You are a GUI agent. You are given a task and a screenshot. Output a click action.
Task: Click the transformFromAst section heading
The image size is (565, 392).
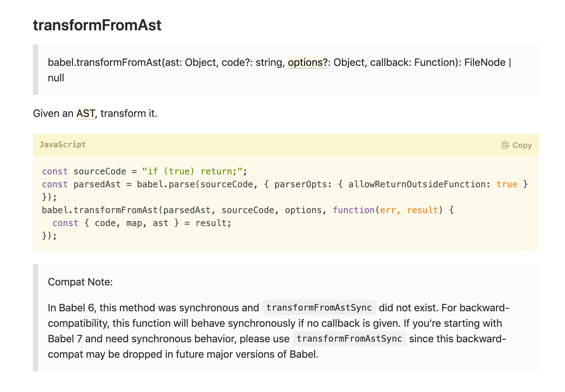tap(97, 25)
